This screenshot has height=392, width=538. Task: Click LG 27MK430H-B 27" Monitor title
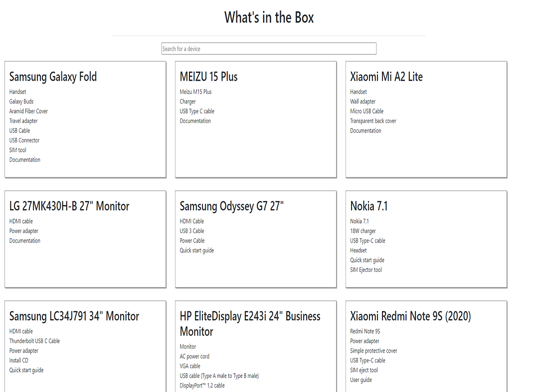pyautogui.click(x=69, y=206)
